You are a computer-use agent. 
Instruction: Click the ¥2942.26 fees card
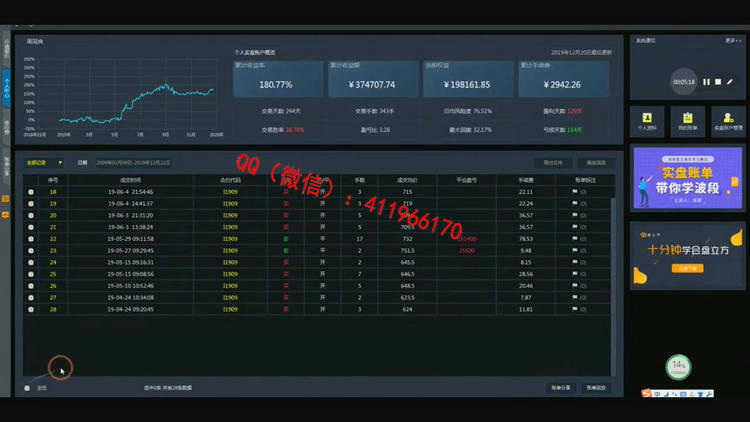(563, 79)
